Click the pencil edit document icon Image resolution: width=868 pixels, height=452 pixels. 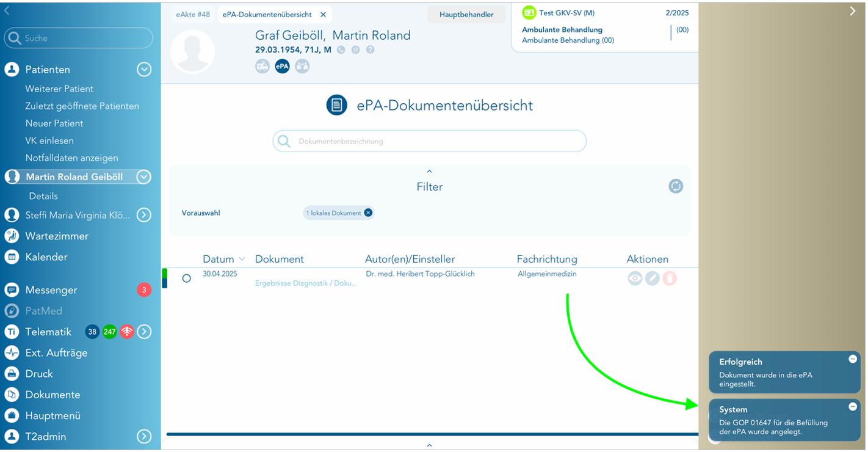pos(653,279)
